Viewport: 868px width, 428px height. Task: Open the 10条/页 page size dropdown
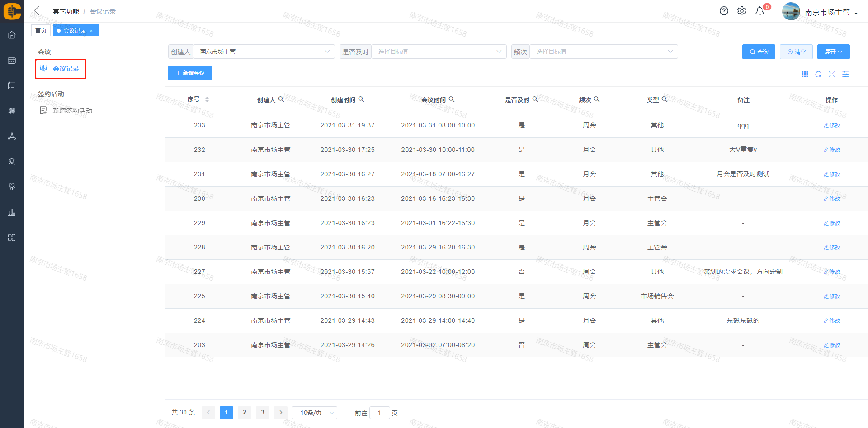(315, 413)
